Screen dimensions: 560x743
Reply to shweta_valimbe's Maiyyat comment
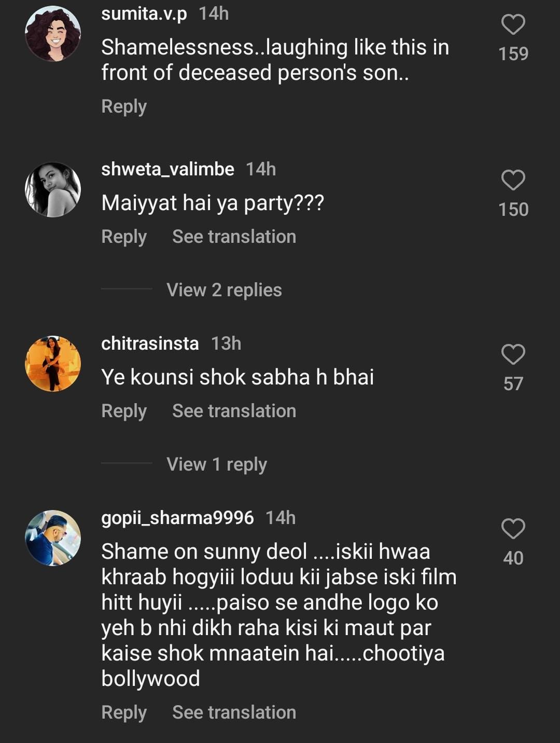(124, 237)
